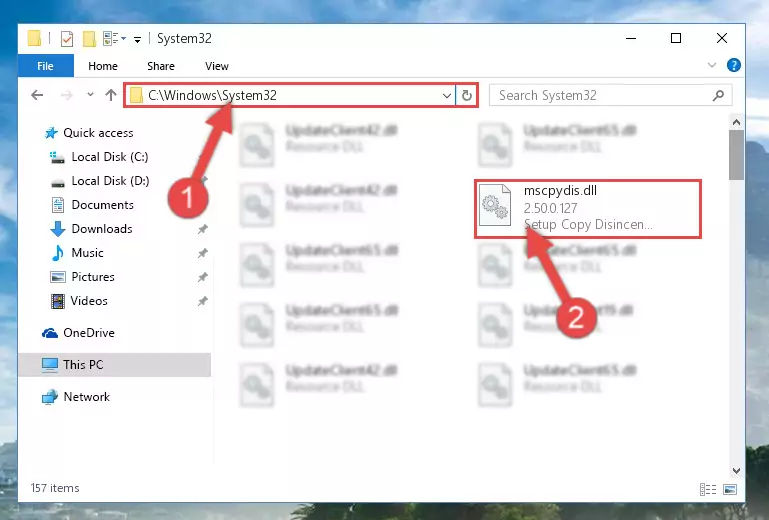Click the pin icon next to Downloads
The image size is (769, 520).
(x=202, y=229)
